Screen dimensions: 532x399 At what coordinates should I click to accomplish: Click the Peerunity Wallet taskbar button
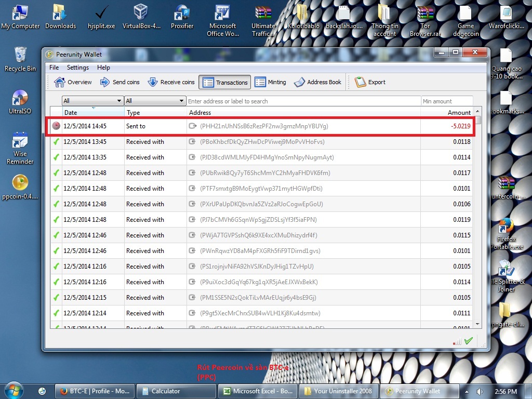(420, 391)
